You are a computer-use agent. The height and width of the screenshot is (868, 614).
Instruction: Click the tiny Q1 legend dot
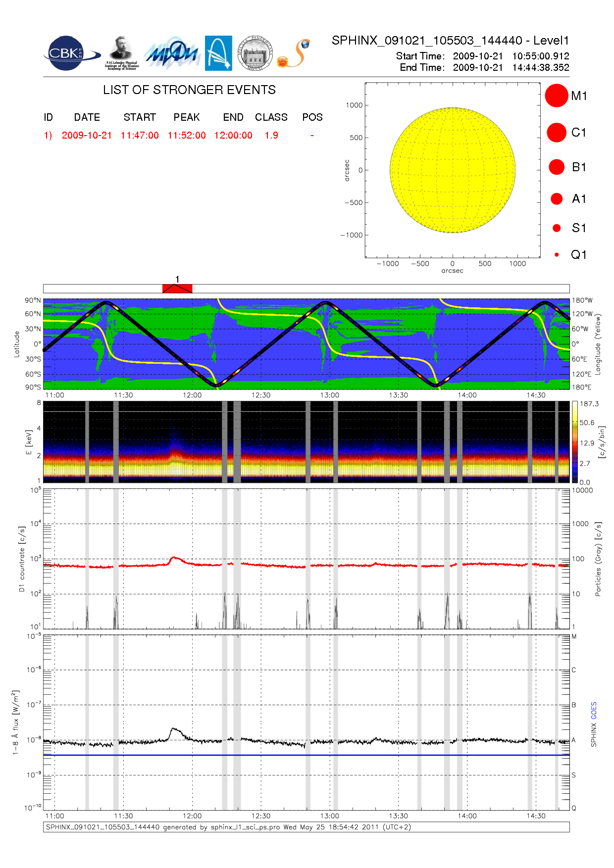557,255
